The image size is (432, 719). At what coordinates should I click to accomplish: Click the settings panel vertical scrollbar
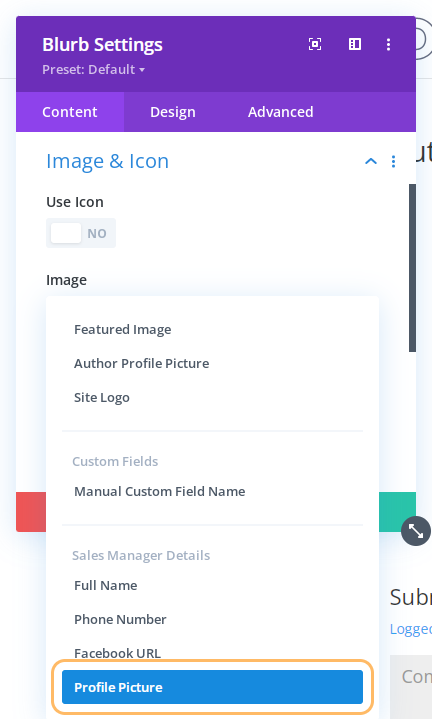(x=412, y=268)
